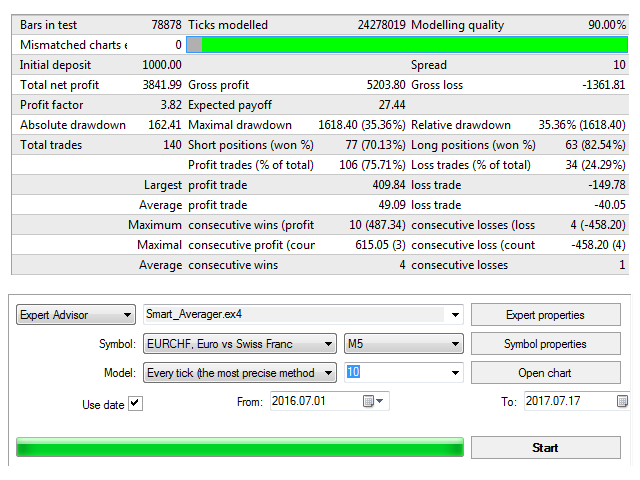The height and width of the screenshot is (480, 640).
Task: Expand the Smart_Averager.ex4 expert list
Action: point(455,315)
